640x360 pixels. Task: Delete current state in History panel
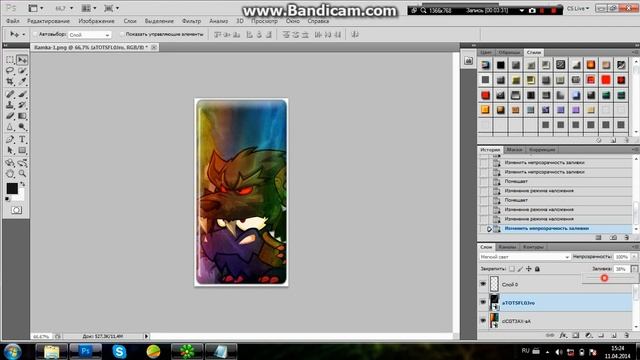coord(627,237)
